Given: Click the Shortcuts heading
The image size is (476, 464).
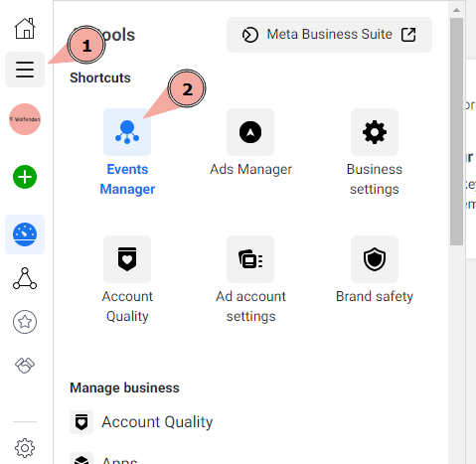Looking at the screenshot, I should point(100,77).
